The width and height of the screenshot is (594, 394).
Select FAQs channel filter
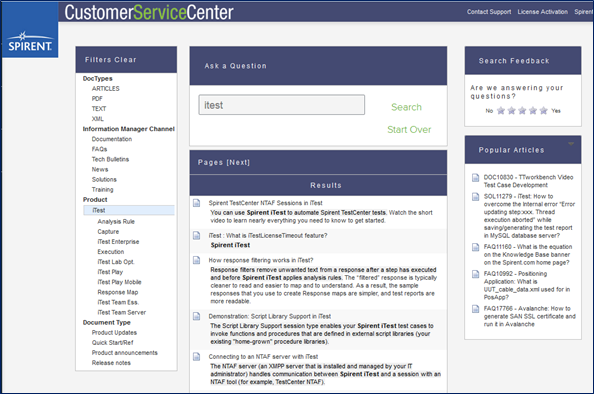point(99,149)
